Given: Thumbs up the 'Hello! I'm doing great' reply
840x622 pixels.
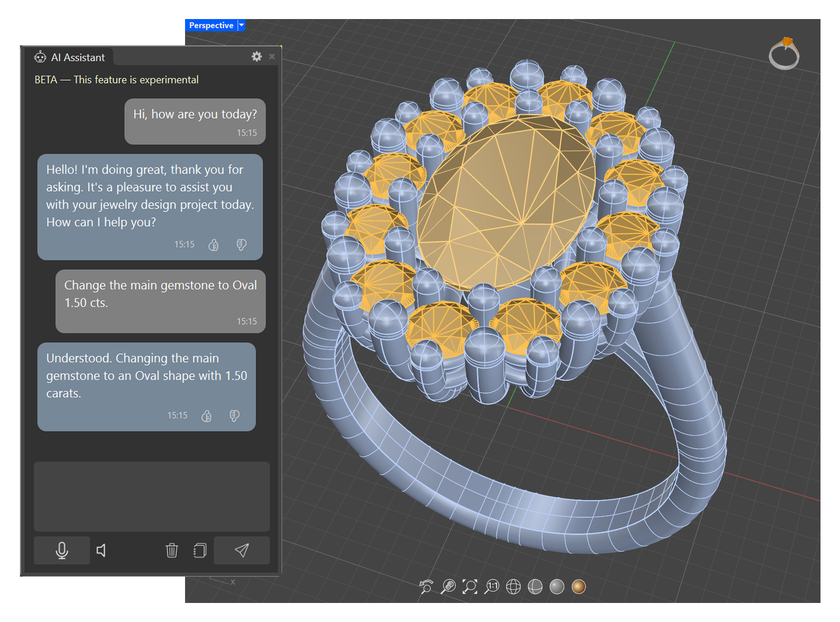Looking at the screenshot, I should [213, 245].
